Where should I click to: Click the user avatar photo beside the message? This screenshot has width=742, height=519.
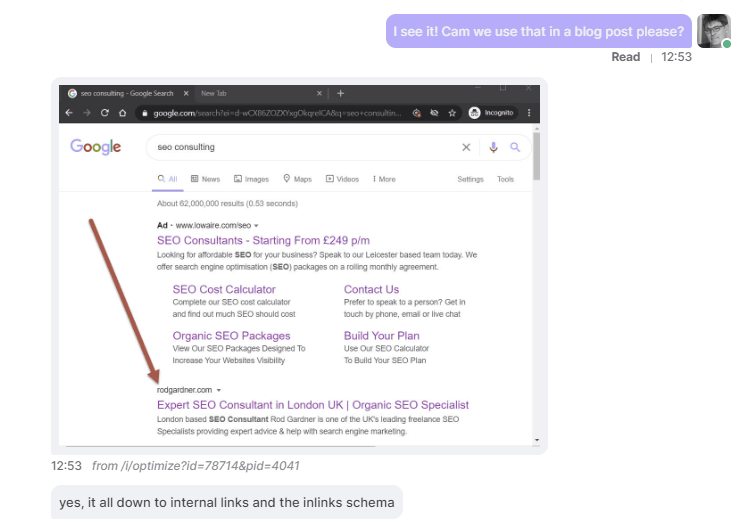pyautogui.click(x=714, y=31)
